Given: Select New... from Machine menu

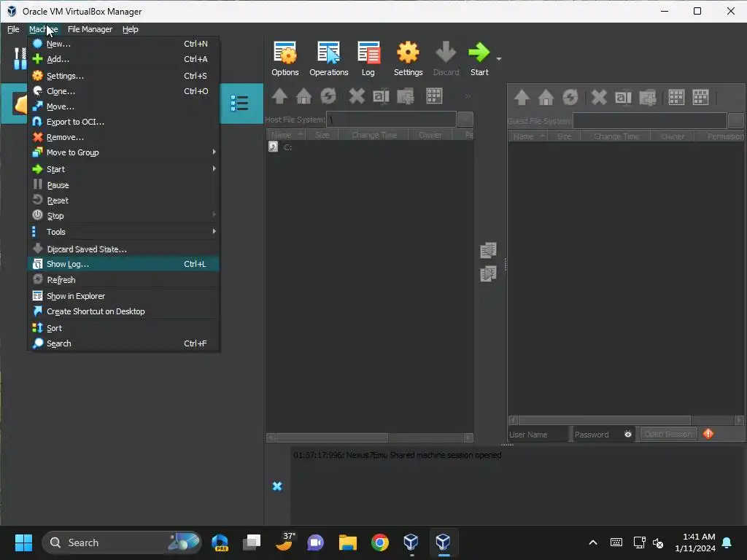Looking at the screenshot, I should tap(124, 44).
